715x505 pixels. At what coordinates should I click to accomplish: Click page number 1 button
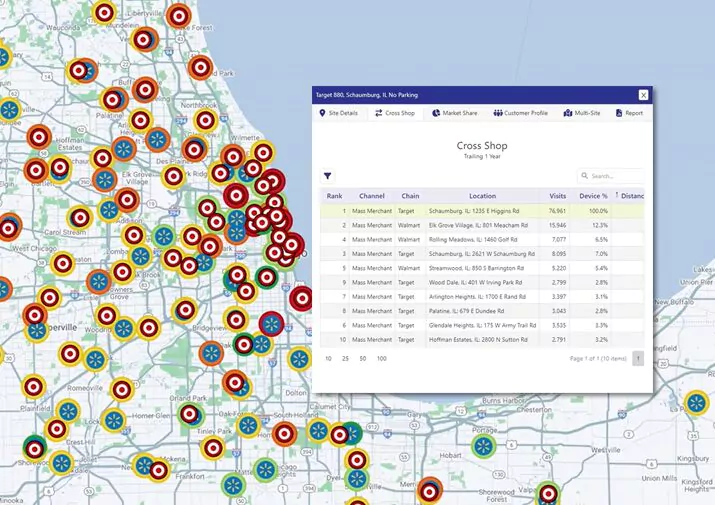(x=638, y=358)
